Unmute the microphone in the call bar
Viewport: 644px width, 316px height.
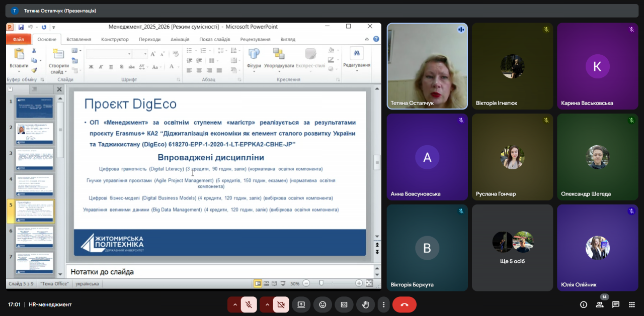249,304
